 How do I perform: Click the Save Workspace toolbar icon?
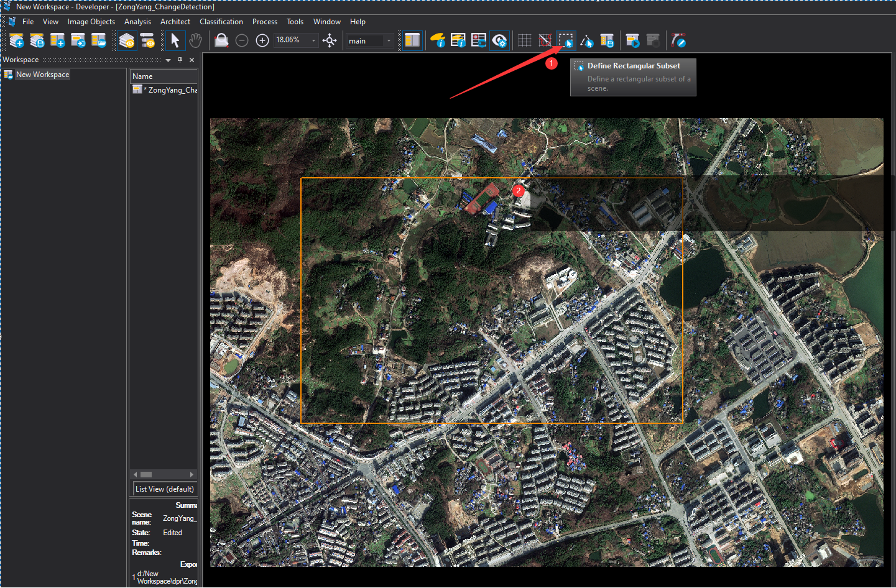tap(37, 41)
